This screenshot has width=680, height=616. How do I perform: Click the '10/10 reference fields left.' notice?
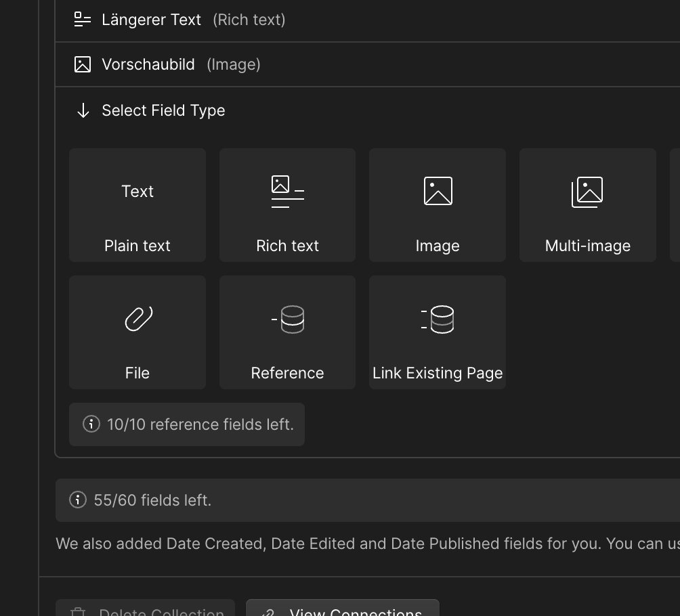(186, 424)
